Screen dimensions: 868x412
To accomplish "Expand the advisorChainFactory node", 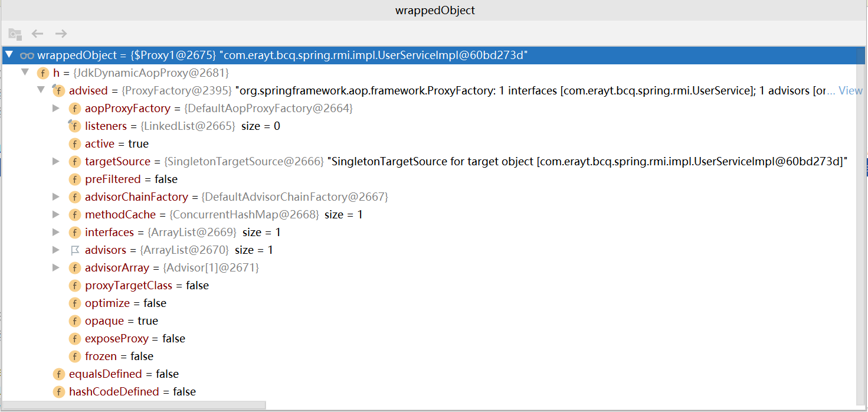I will (56, 197).
